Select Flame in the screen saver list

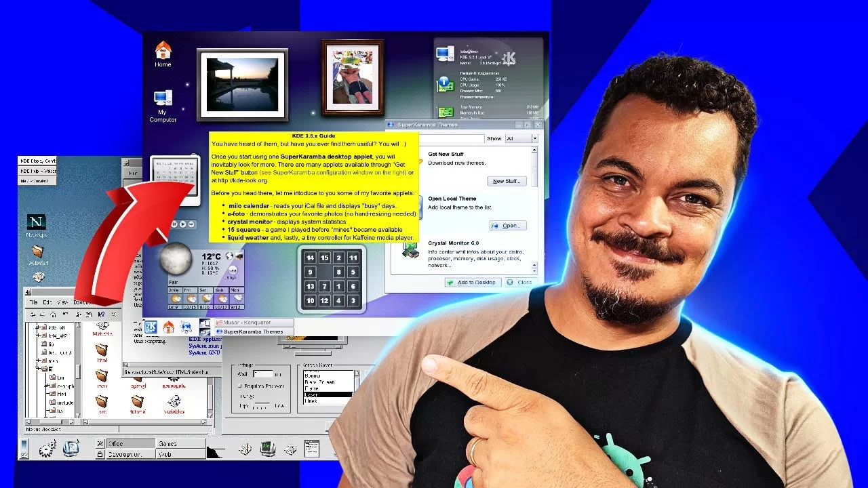pos(328,388)
